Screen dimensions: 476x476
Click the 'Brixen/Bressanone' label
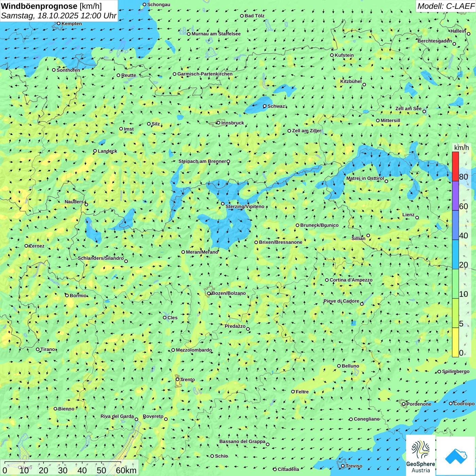pyautogui.click(x=280, y=242)
